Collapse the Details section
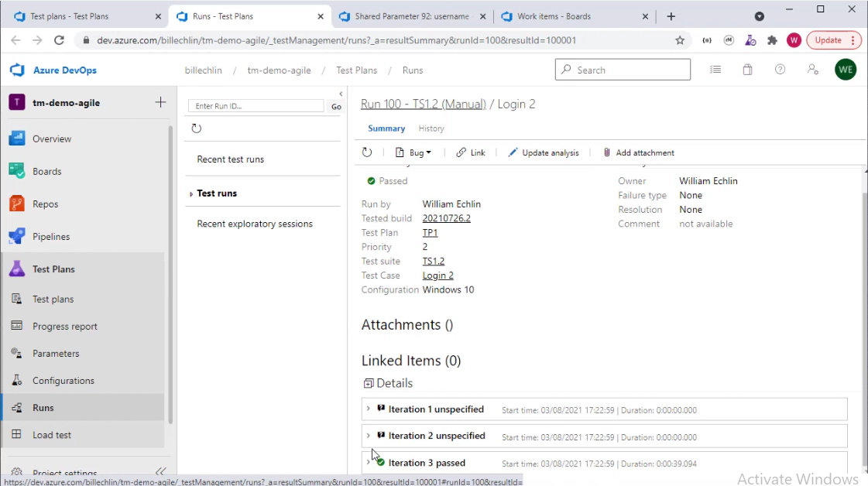 tap(369, 383)
